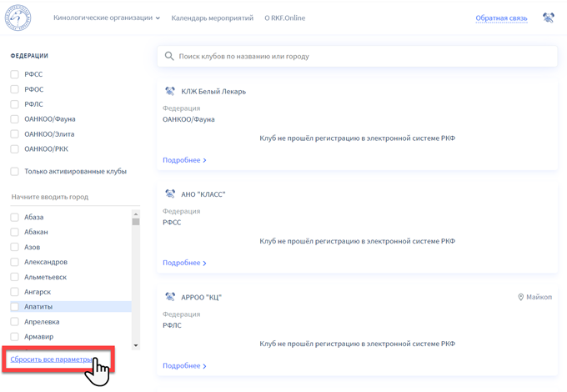Toggle the ОАНКОО/Фауна federation checkbox
The width and height of the screenshot is (567, 392).
click(x=15, y=119)
